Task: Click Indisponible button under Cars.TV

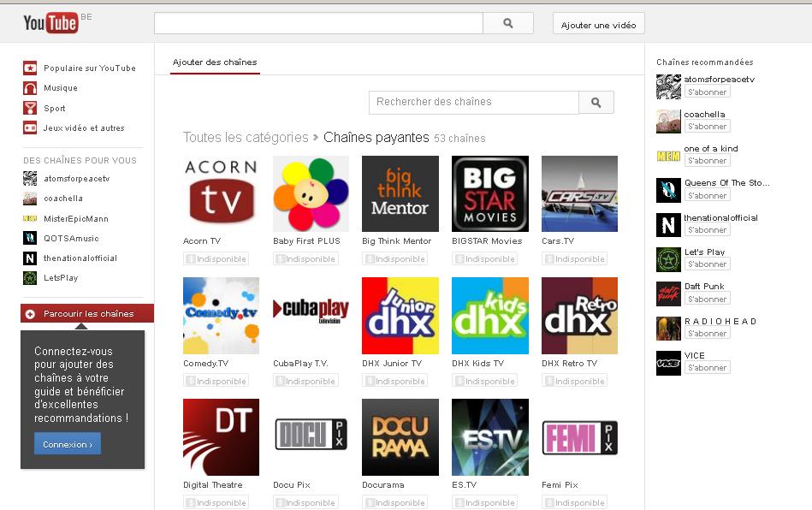Action: (574, 259)
